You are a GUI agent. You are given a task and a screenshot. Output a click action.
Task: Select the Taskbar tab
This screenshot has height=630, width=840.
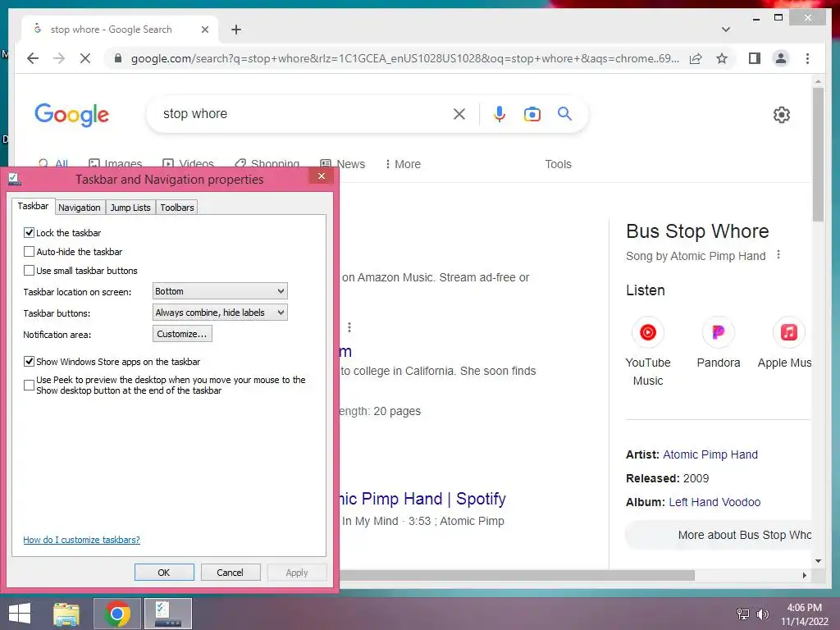[x=33, y=206]
